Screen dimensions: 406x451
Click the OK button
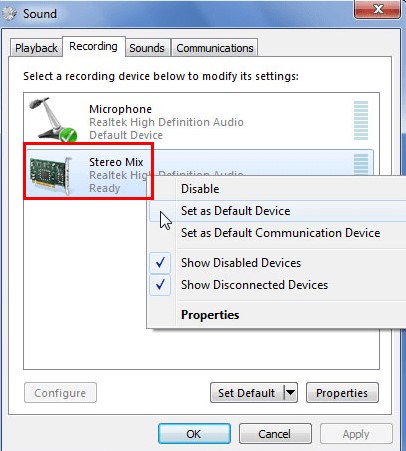pos(194,434)
